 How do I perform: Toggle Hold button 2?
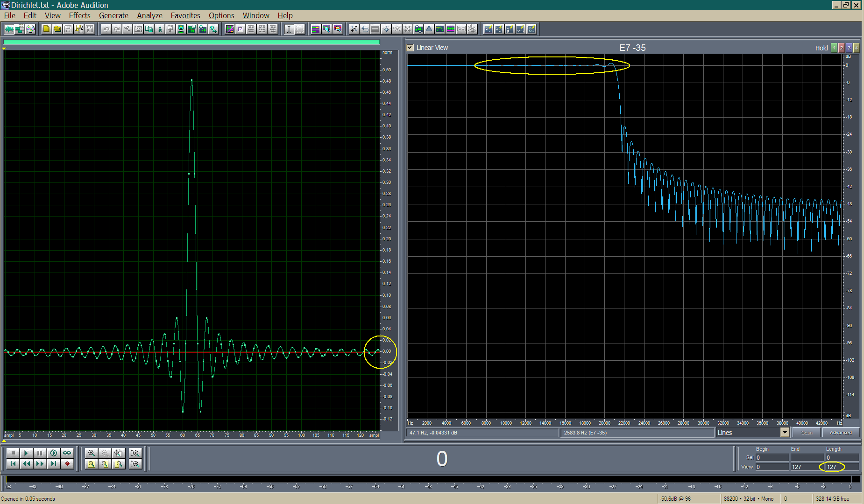[x=842, y=48]
